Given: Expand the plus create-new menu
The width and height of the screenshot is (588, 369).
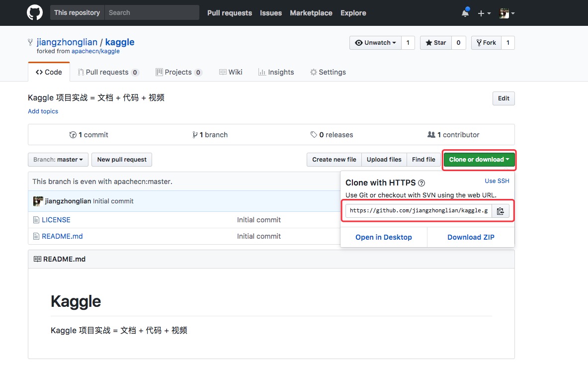Looking at the screenshot, I should click(484, 13).
